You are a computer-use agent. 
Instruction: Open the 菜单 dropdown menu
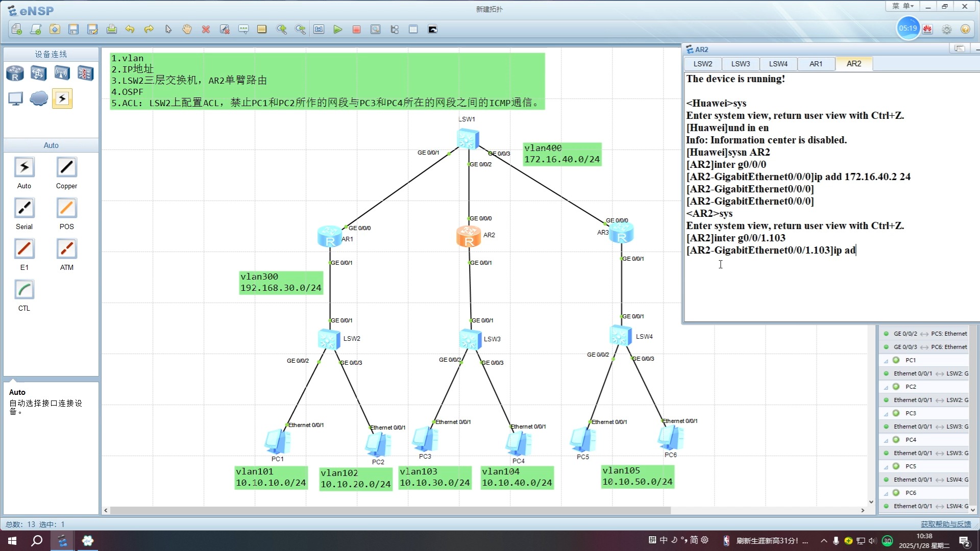[x=902, y=6]
